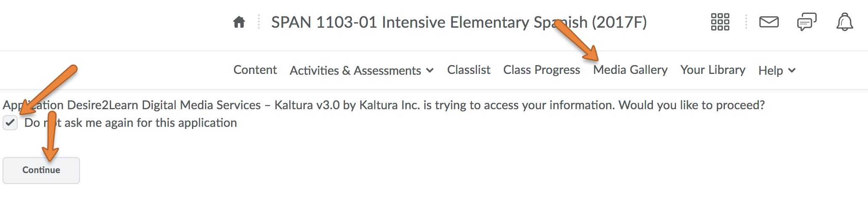This screenshot has height=205, width=868.
Task: Click the Kaltura access permission message
Action: pyautogui.click(x=383, y=105)
